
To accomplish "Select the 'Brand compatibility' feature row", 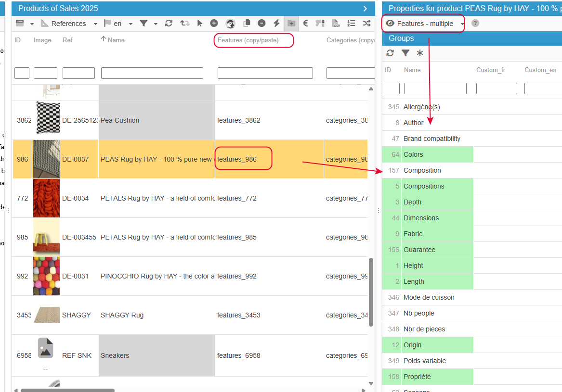I will [x=472, y=139].
